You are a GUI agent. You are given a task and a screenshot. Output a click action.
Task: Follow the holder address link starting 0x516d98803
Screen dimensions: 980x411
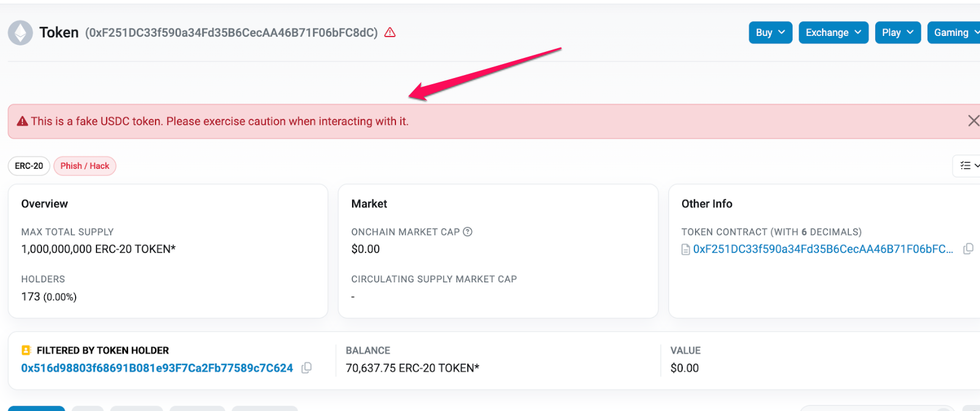pos(156,368)
